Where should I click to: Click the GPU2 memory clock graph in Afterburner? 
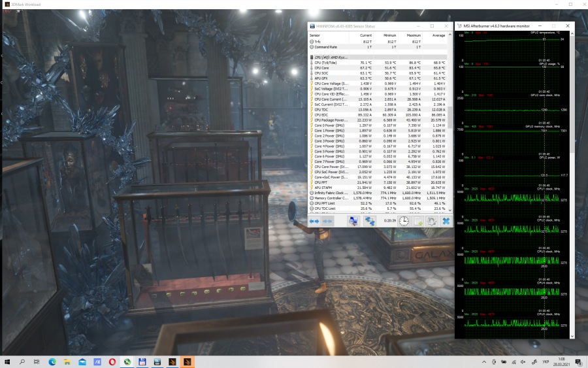click(513, 141)
